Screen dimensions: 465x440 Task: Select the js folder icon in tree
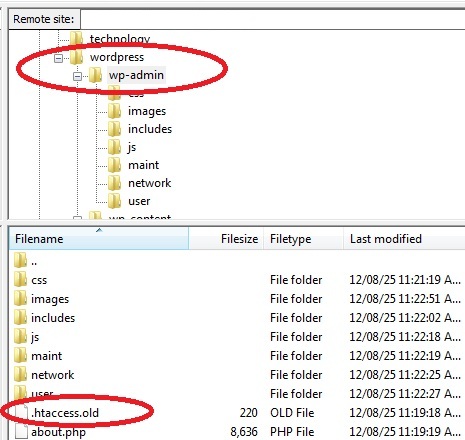click(x=114, y=147)
